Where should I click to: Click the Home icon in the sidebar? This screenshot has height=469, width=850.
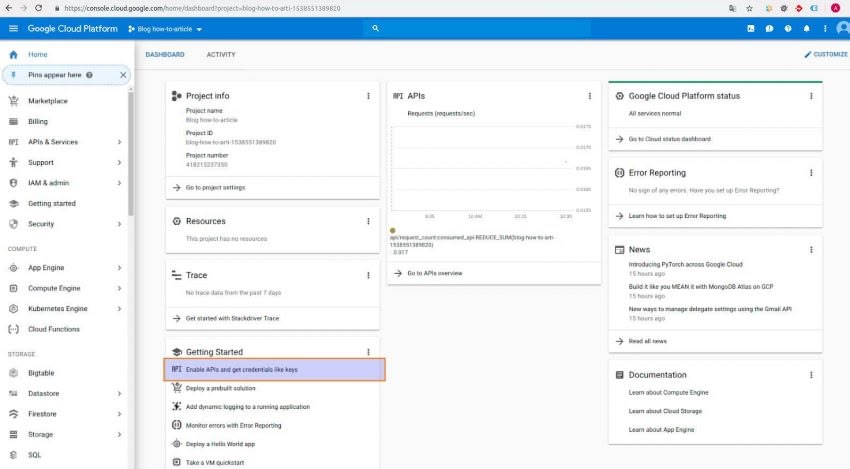[x=14, y=54]
